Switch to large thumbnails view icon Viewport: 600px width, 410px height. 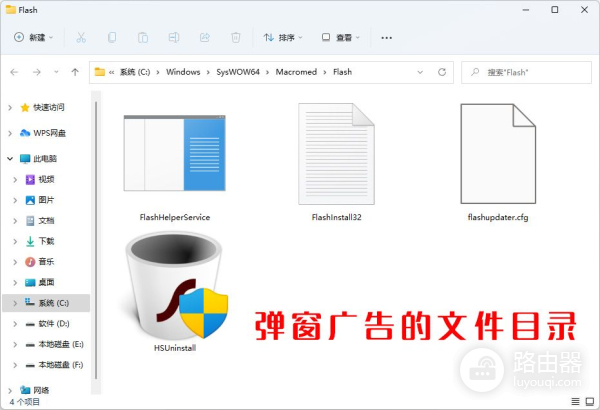[590, 401]
